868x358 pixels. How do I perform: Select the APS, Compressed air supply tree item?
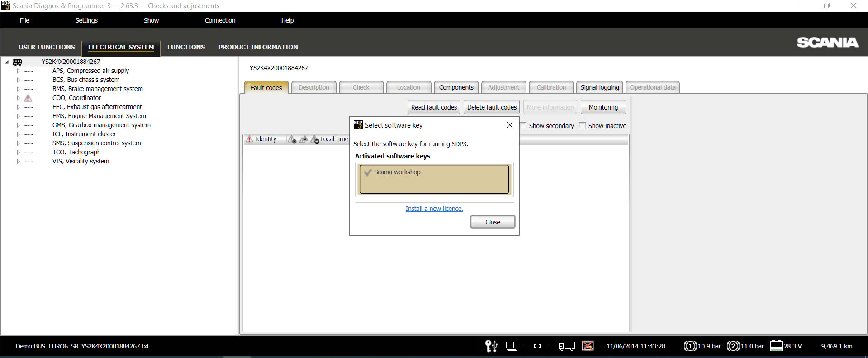90,71
